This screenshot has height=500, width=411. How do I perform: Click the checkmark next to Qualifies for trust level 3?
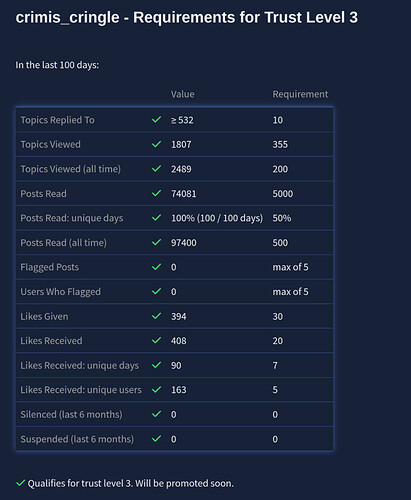coord(20,483)
